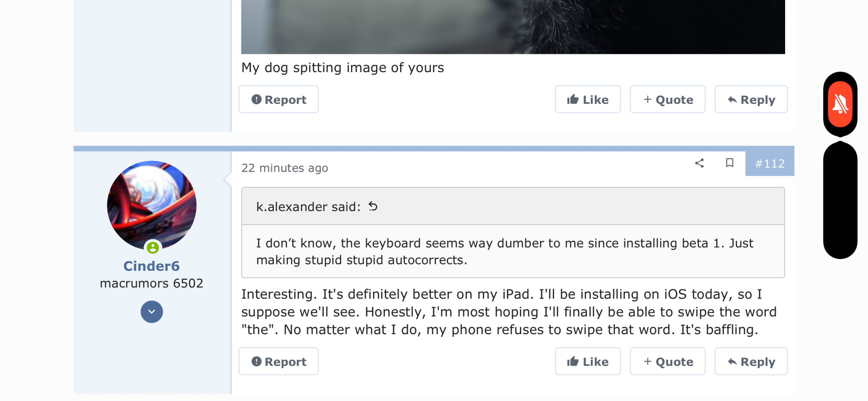Open Cinder6's avatar picture
868x401 pixels.
[x=151, y=205]
